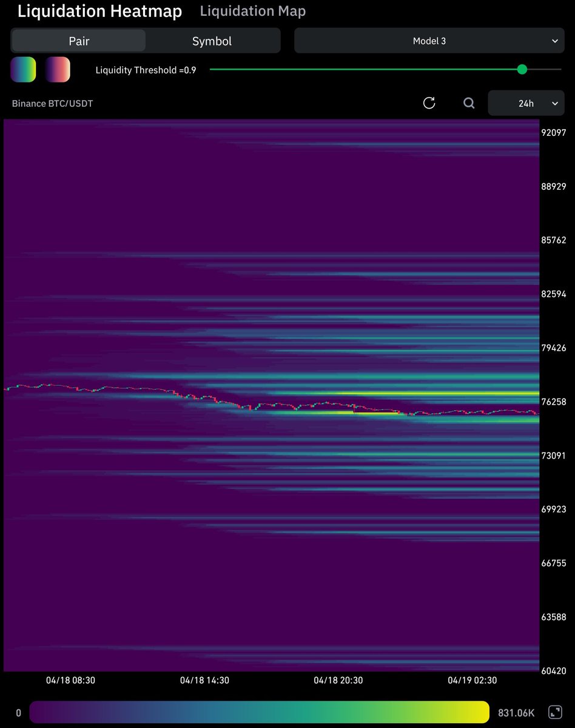This screenshot has width=575, height=728.
Task: Open the 24h timeframe dropdown
Action: pos(525,104)
